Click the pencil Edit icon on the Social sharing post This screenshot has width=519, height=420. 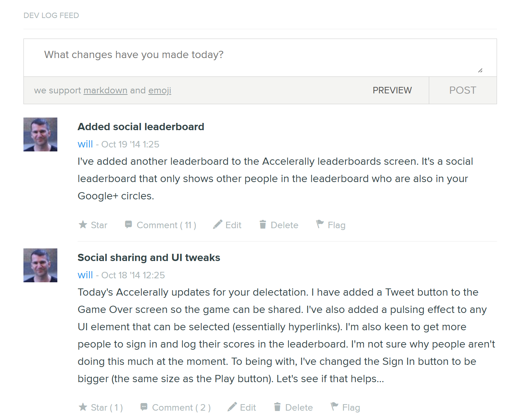click(232, 407)
